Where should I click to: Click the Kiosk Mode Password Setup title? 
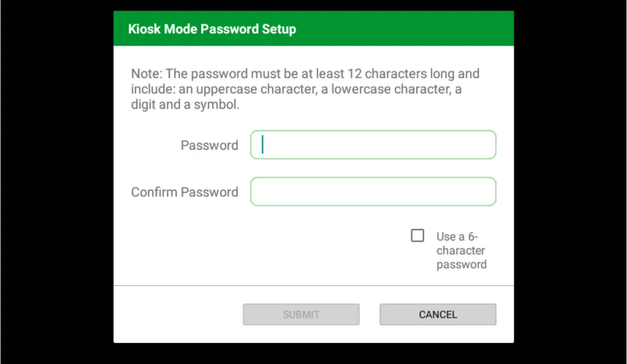pyautogui.click(x=212, y=29)
